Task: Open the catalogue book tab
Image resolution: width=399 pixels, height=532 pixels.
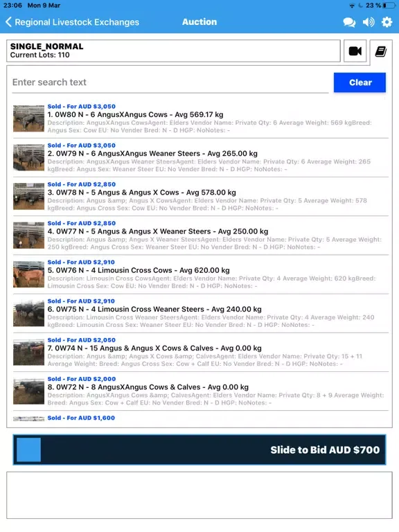Action: 381,51
